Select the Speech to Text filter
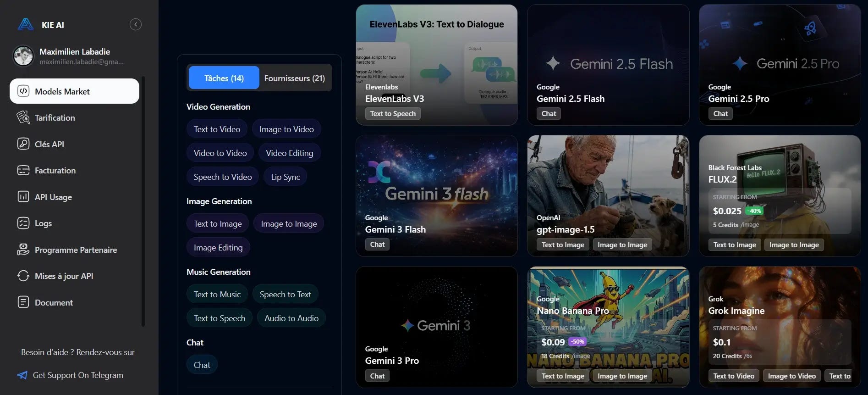The width and height of the screenshot is (868, 395). coord(286,294)
